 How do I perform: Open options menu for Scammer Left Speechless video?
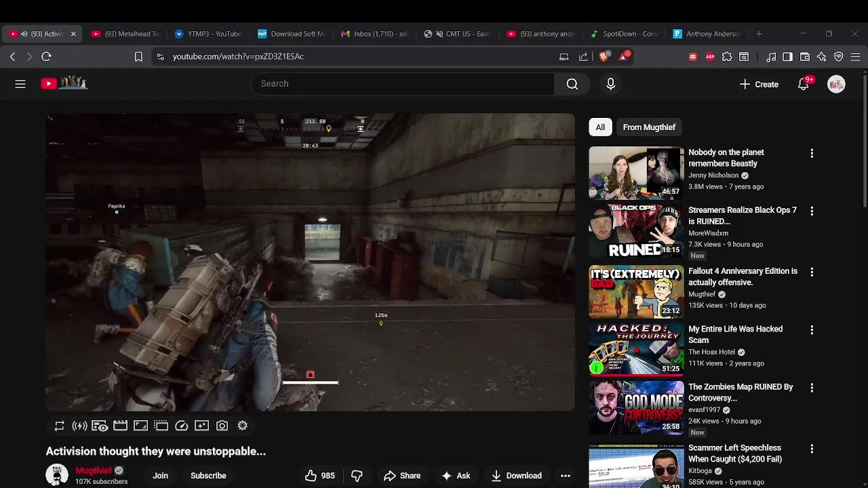point(812,449)
